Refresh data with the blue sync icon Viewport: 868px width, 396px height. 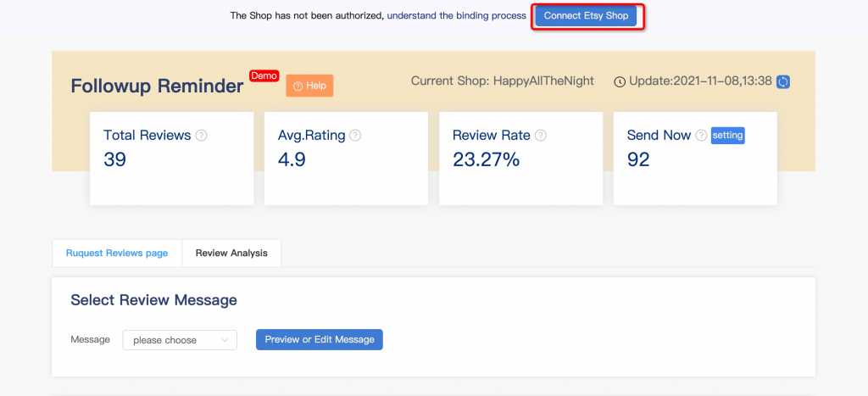(783, 81)
